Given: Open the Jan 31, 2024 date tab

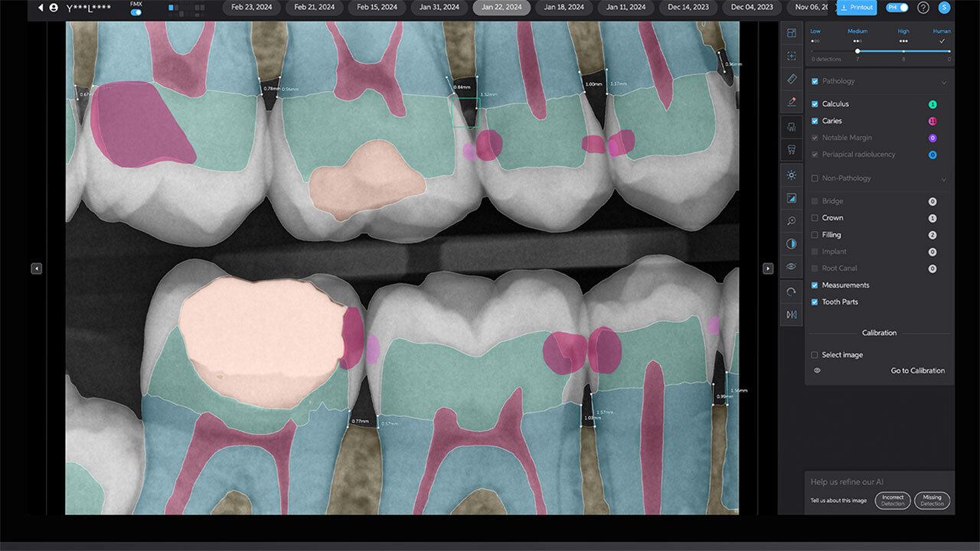Looking at the screenshot, I should (439, 8).
